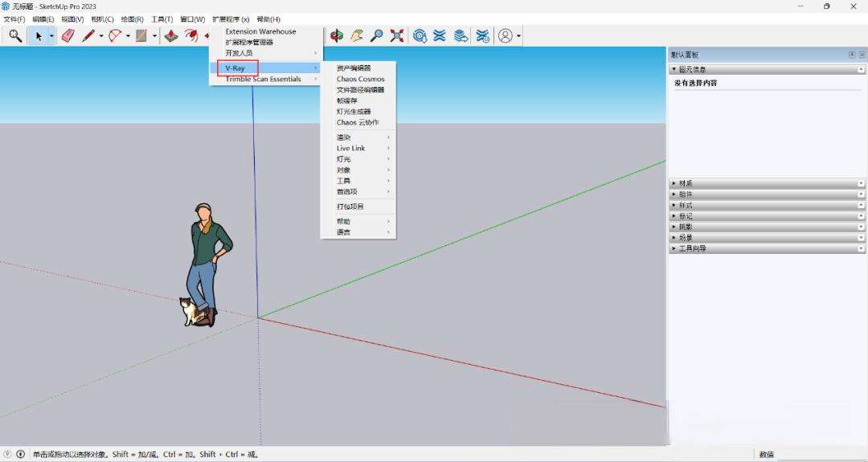The height and width of the screenshot is (462, 868).
Task: Open dropdown arrow beside account icon
Action: coord(518,36)
